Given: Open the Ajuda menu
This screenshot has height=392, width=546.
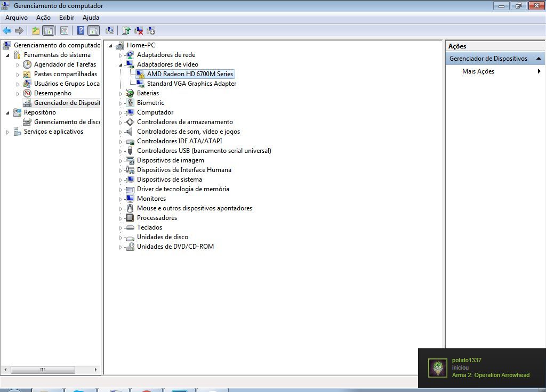Looking at the screenshot, I should coord(91,18).
